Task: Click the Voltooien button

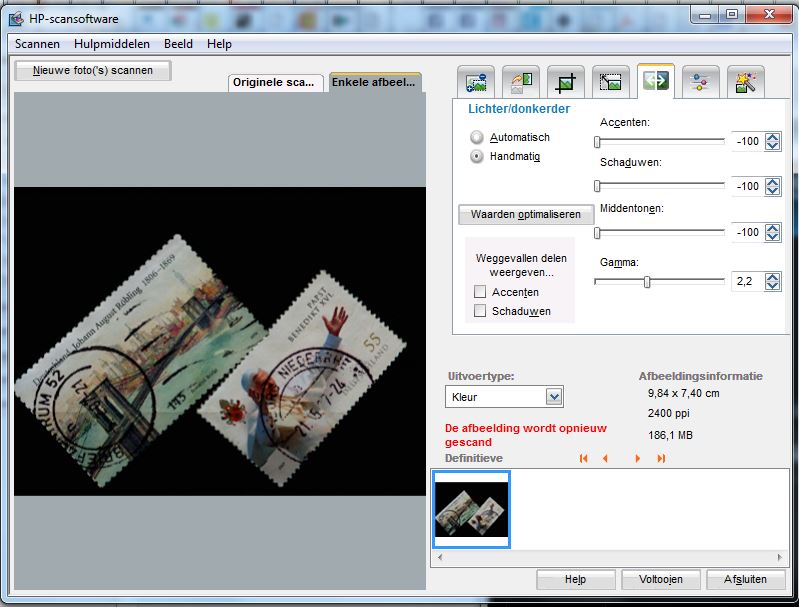Action: (x=661, y=579)
